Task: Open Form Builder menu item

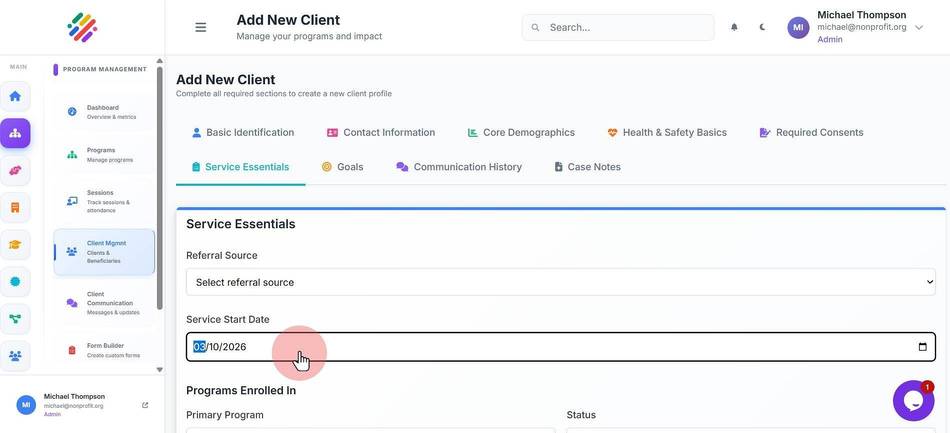Action: [104, 350]
